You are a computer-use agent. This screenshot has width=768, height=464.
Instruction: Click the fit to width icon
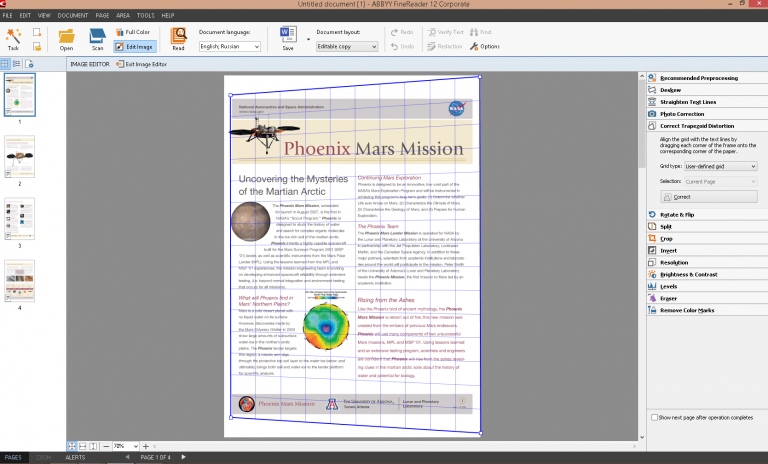click(x=83, y=446)
